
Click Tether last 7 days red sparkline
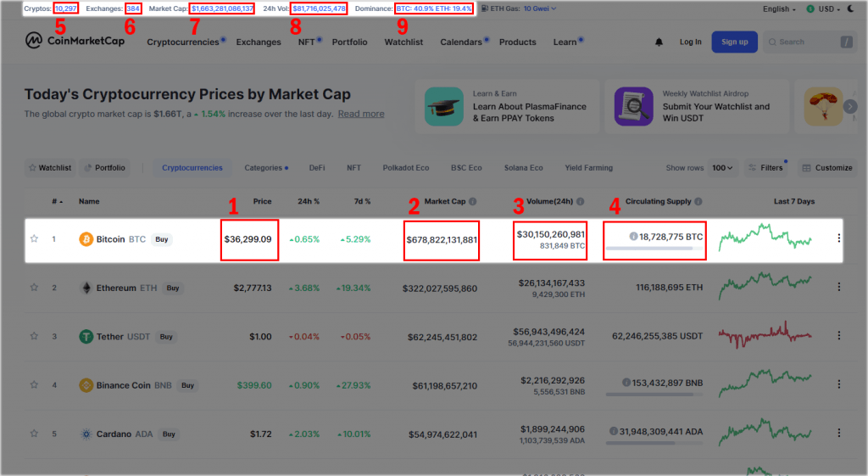click(765, 334)
